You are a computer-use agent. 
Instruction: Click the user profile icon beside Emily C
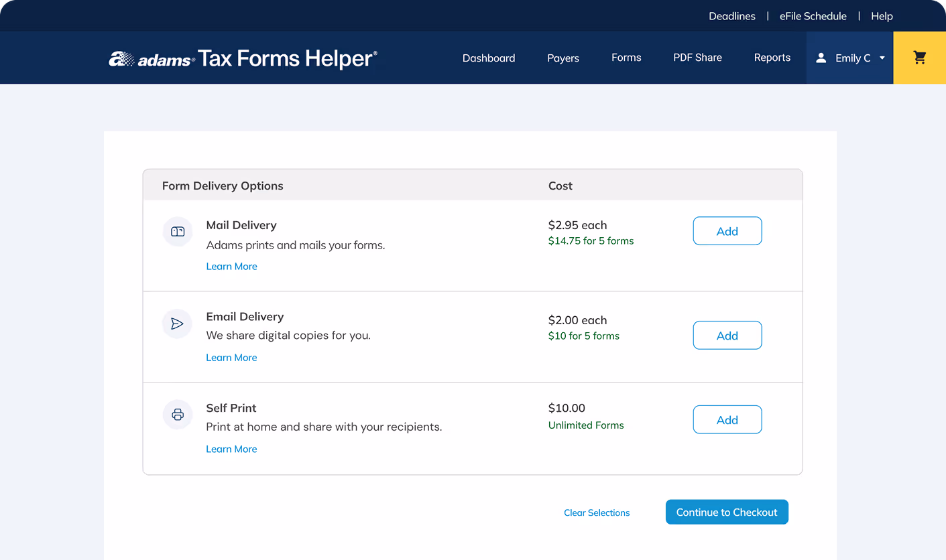pyautogui.click(x=821, y=58)
